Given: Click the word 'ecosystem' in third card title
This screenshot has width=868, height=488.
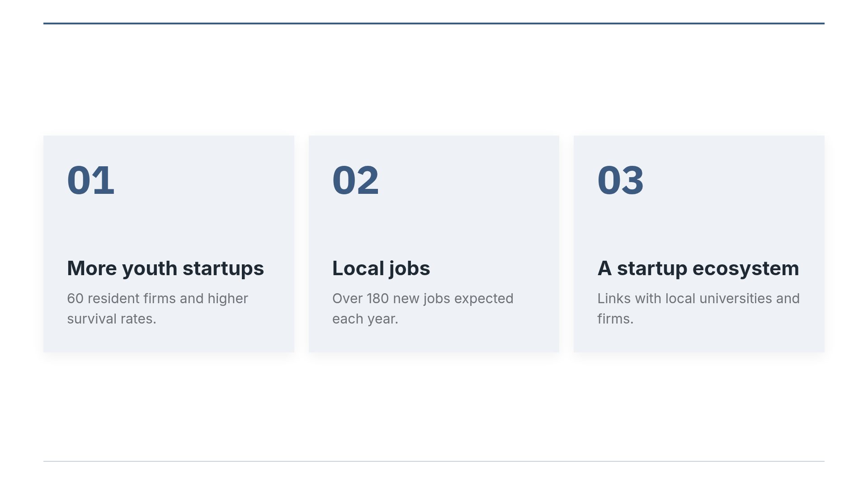Looking at the screenshot, I should [746, 268].
